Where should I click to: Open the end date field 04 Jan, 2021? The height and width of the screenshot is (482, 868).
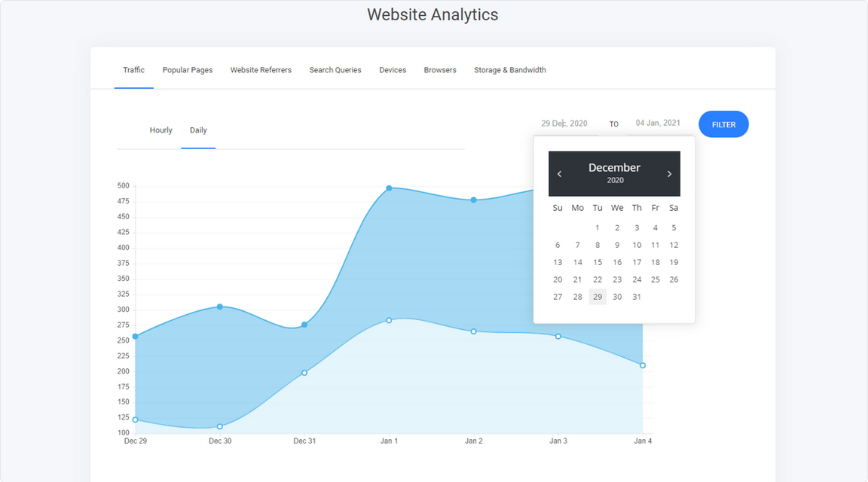click(x=658, y=123)
